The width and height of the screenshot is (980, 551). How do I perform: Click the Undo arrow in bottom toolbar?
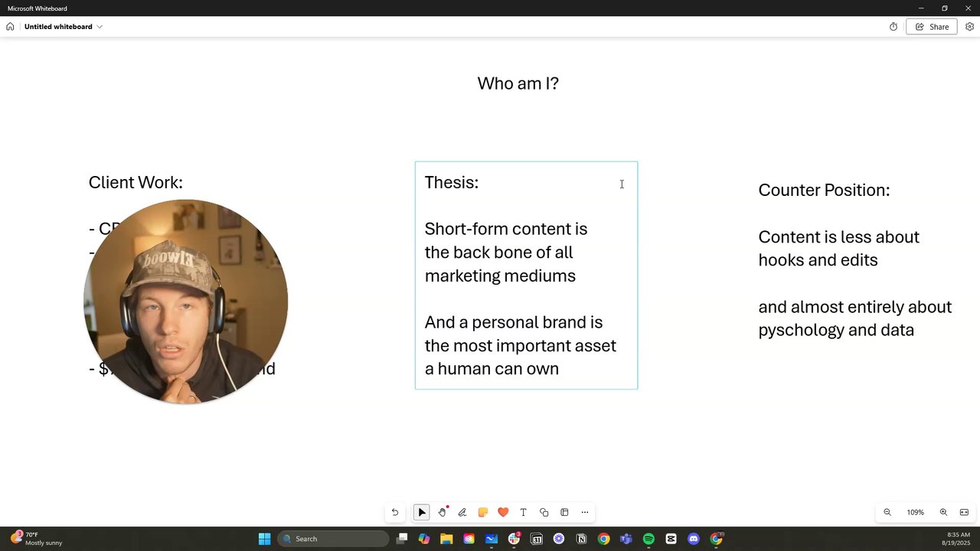pos(395,513)
